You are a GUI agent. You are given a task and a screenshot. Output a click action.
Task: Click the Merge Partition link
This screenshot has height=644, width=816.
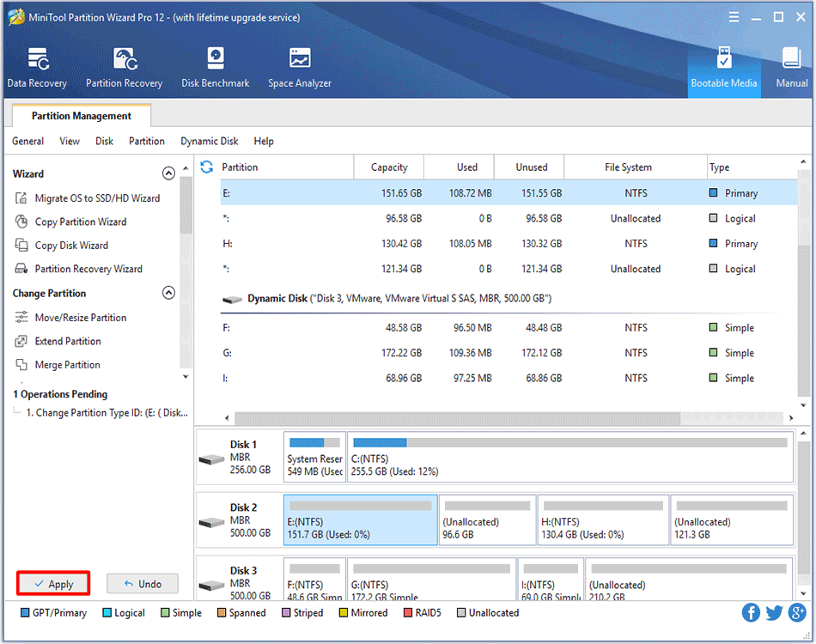(67, 365)
